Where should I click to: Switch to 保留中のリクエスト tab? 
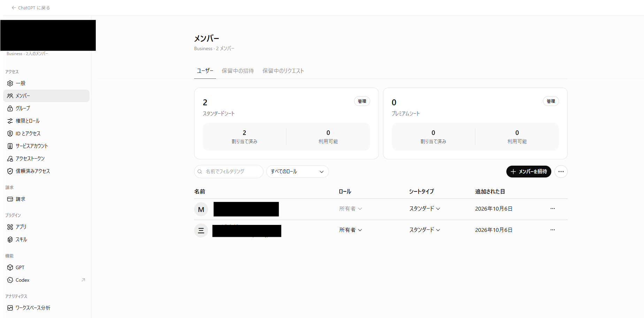(283, 71)
